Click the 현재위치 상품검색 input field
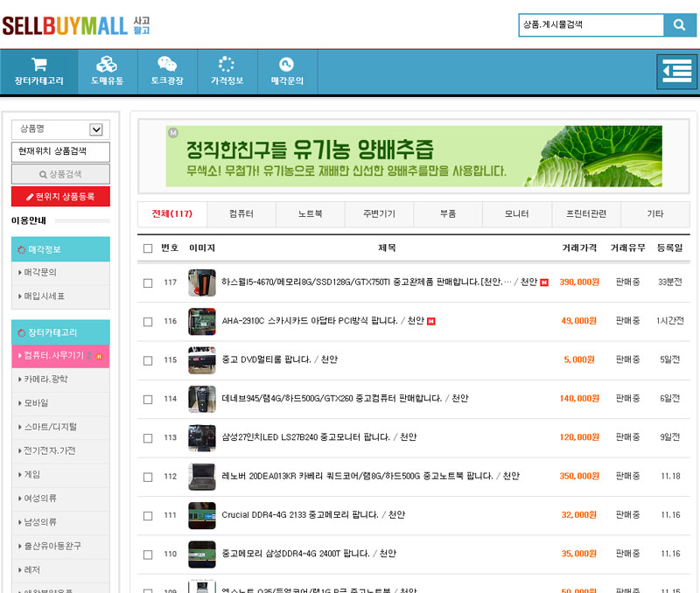 point(60,151)
